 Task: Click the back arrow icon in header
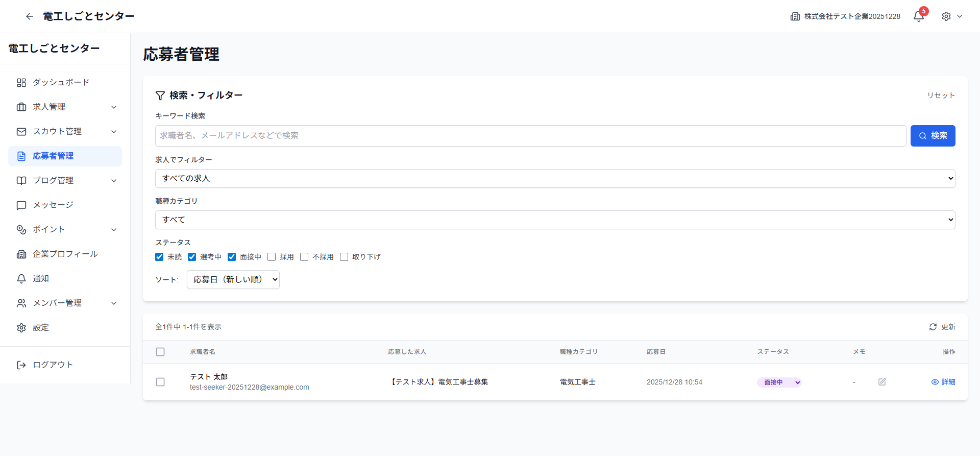coord(30,16)
